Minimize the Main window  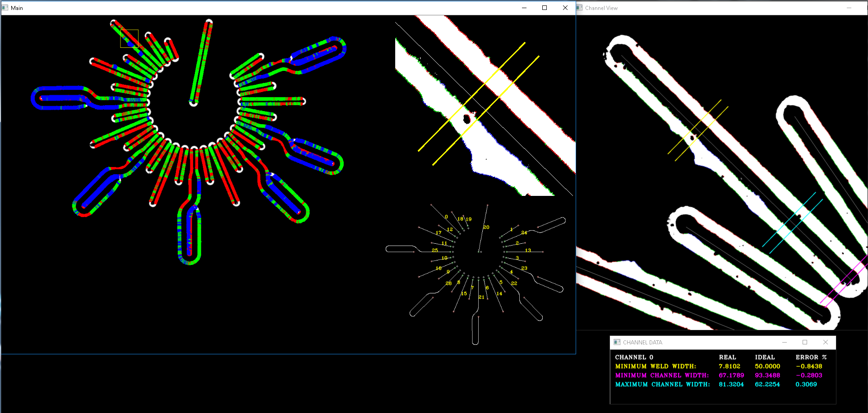pos(524,8)
